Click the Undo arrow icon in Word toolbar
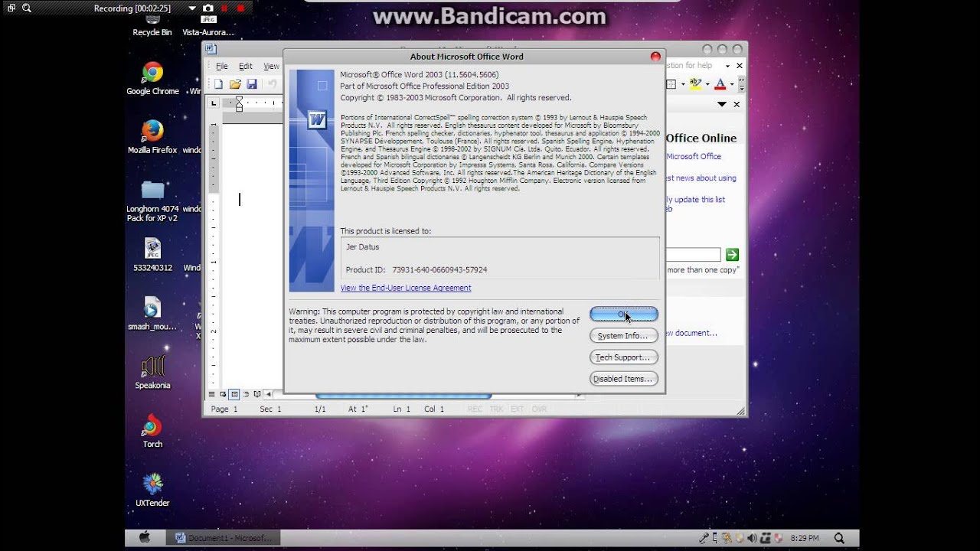The width and height of the screenshot is (980, 551). (272, 84)
